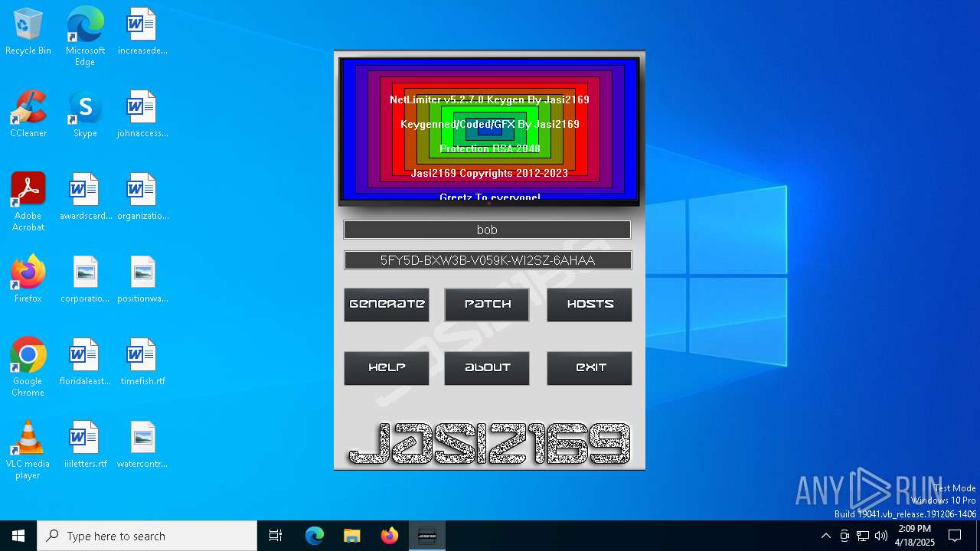Open VLC media player shortcut
The width and height of the screenshot is (980, 551).
(x=28, y=450)
